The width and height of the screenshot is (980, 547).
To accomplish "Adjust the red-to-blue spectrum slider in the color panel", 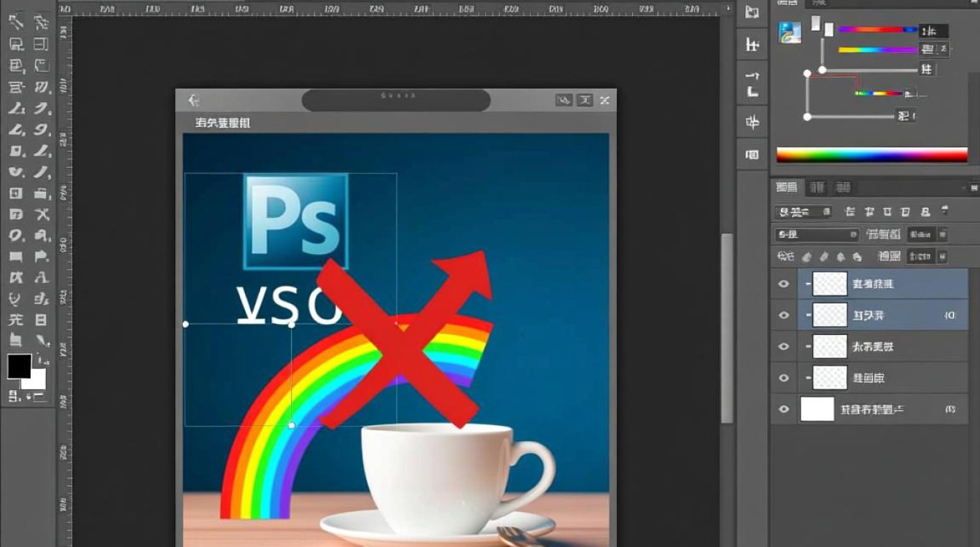I will (878, 30).
